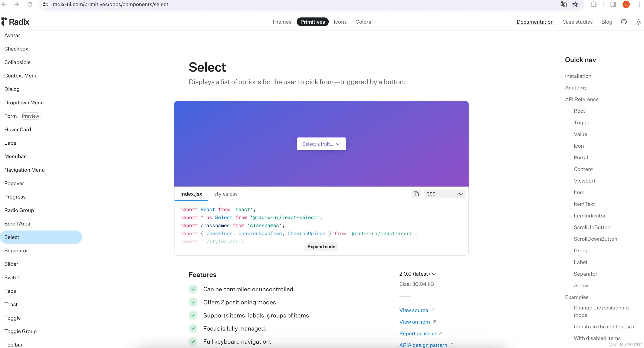Jump to Installation in Quick nav
644x348 pixels.
pyautogui.click(x=578, y=76)
